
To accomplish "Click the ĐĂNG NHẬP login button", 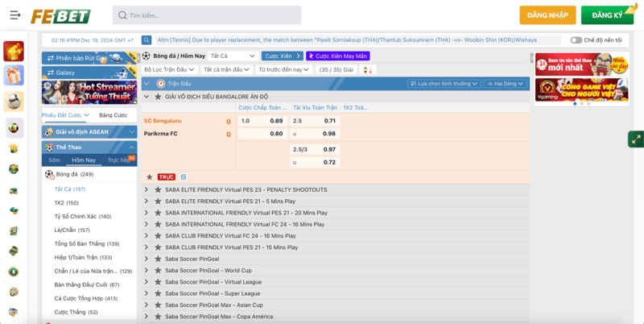I will pos(547,15).
